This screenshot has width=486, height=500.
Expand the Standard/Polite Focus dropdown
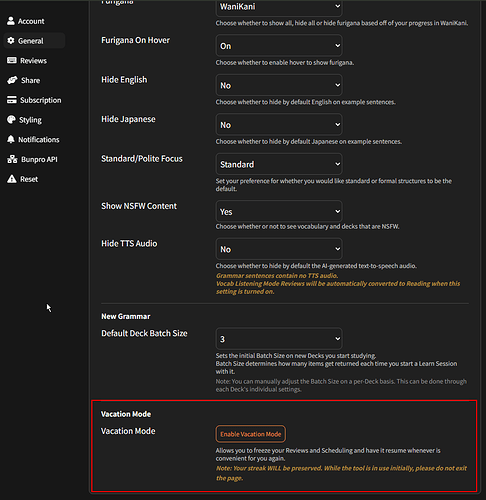click(x=279, y=164)
